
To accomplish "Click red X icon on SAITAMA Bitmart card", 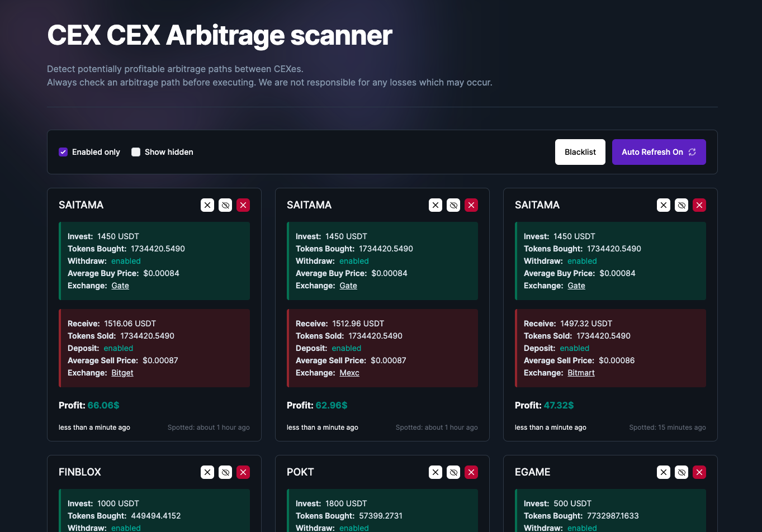I will click(x=699, y=205).
